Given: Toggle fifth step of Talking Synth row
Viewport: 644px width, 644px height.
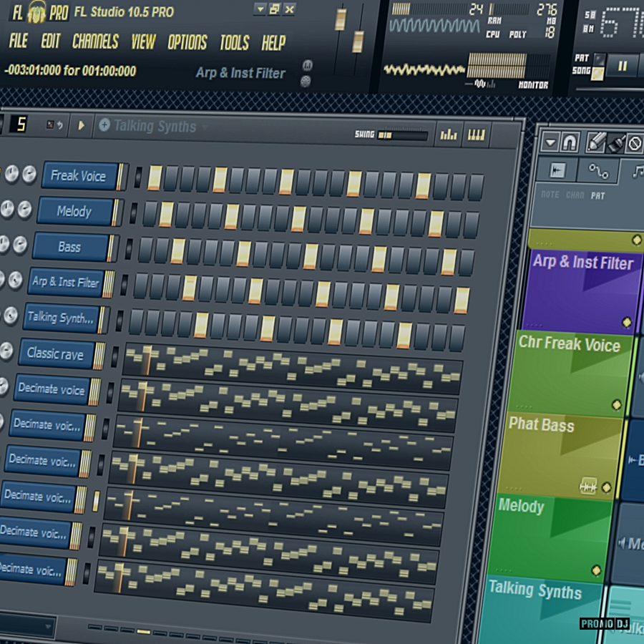Looking at the screenshot, I should 201,325.
